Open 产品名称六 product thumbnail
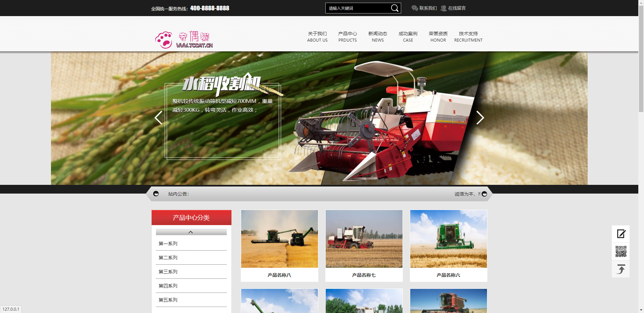This screenshot has width=644, height=313. tap(448, 239)
